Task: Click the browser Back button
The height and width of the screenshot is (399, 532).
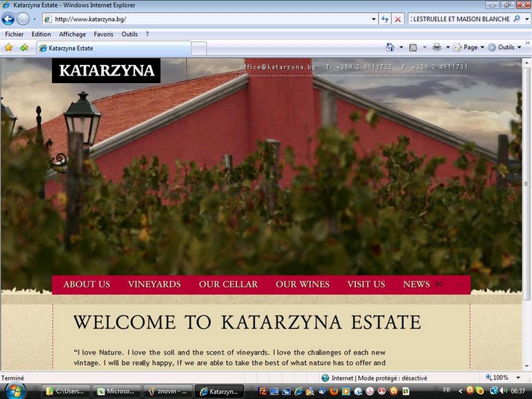Action: [x=8, y=19]
